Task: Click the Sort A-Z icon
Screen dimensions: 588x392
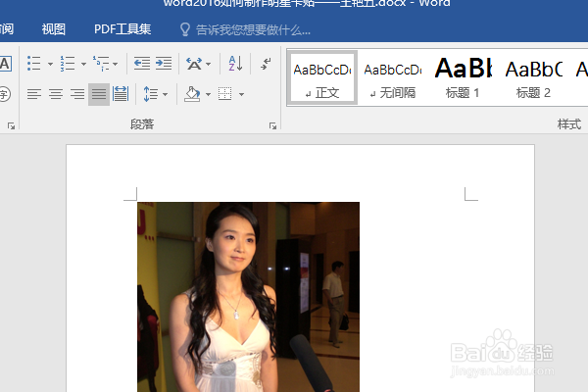Action: (235, 64)
